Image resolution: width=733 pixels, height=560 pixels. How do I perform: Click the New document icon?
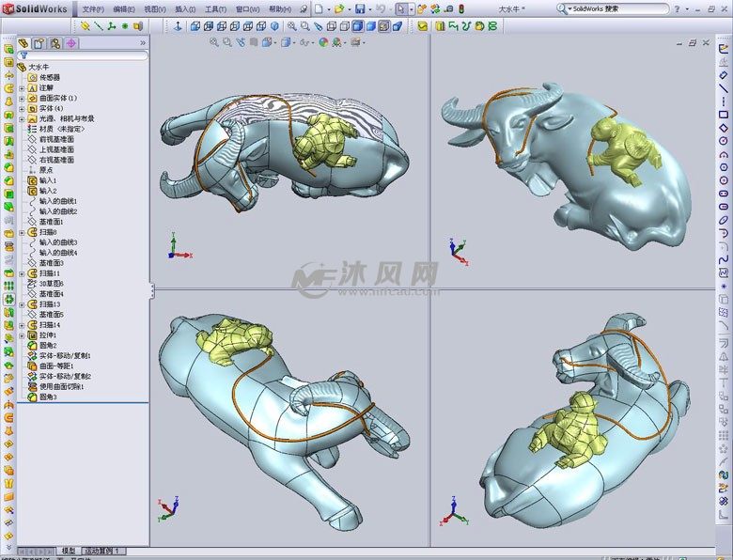tap(319, 8)
